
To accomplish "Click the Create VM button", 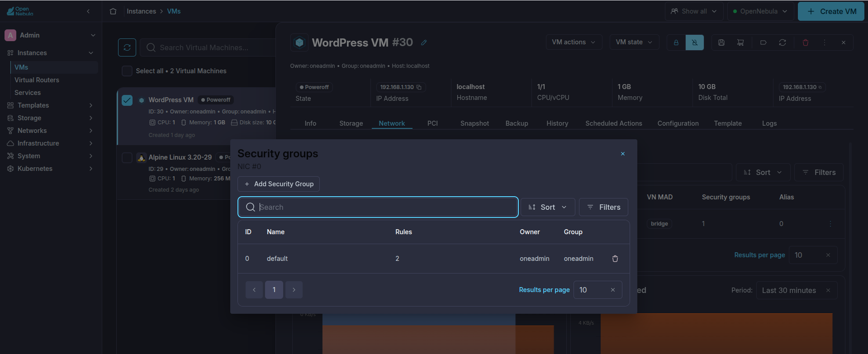I will click(831, 11).
